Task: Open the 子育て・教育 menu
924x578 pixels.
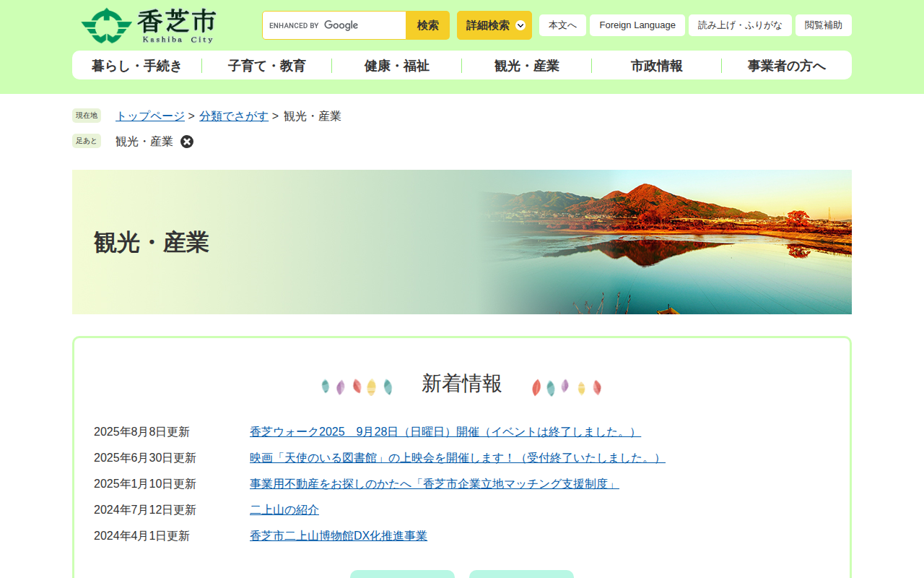Action: coord(267,66)
